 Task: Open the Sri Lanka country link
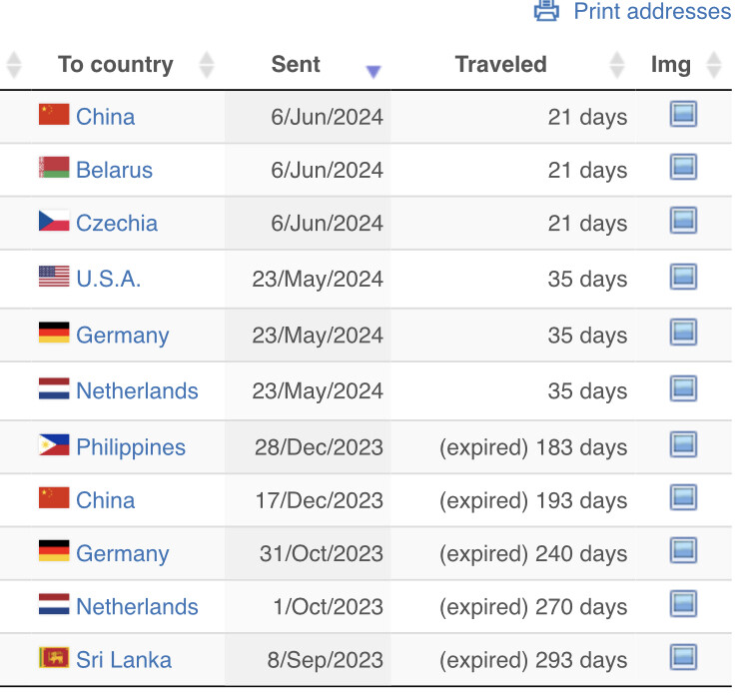pos(124,659)
